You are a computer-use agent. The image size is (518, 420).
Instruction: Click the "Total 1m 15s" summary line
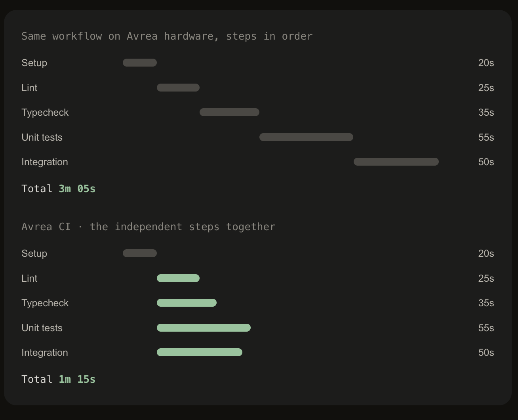coord(59,379)
